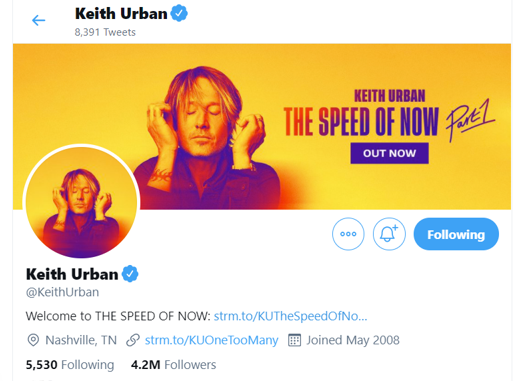
Task: Click the @KeithUrban handle
Action: (62, 292)
